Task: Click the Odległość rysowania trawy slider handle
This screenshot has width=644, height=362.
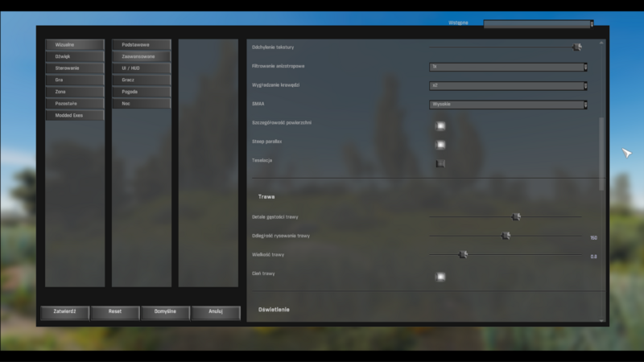Action: pyautogui.click(x=506, y=236)
